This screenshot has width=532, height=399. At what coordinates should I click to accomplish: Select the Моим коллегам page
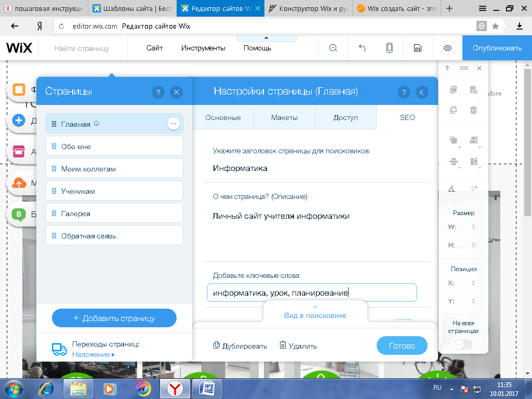coord(114,169)
